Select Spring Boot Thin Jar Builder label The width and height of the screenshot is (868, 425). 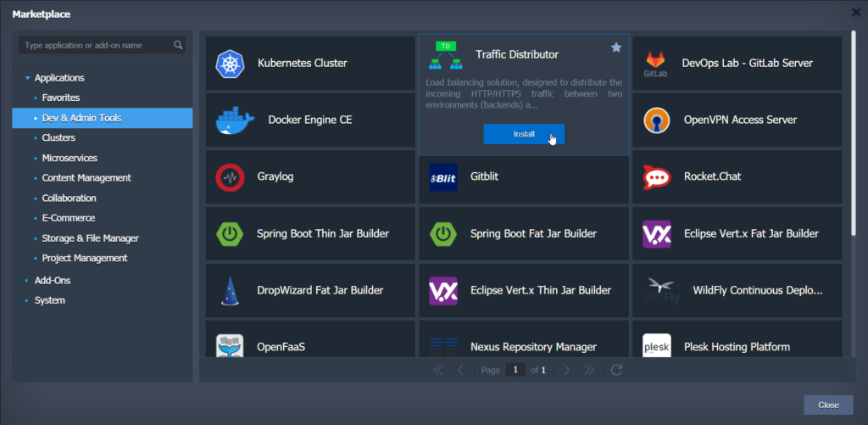pos(323,234)
